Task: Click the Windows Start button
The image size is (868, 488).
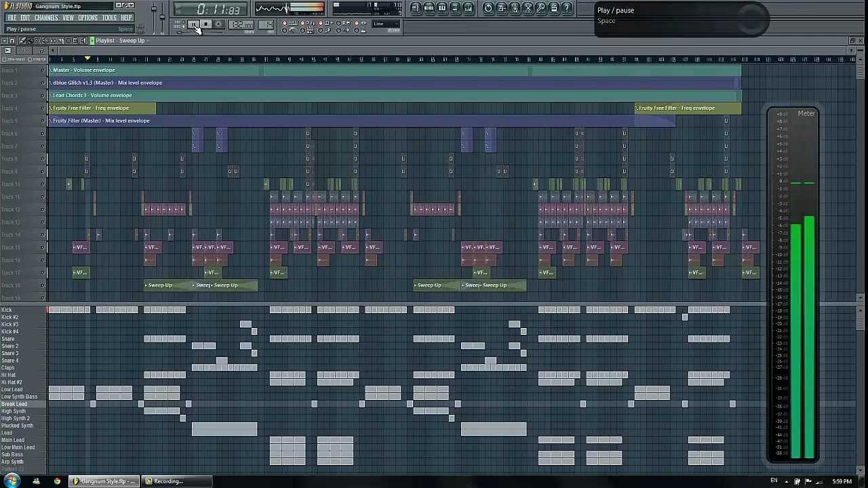Action: 12,481
